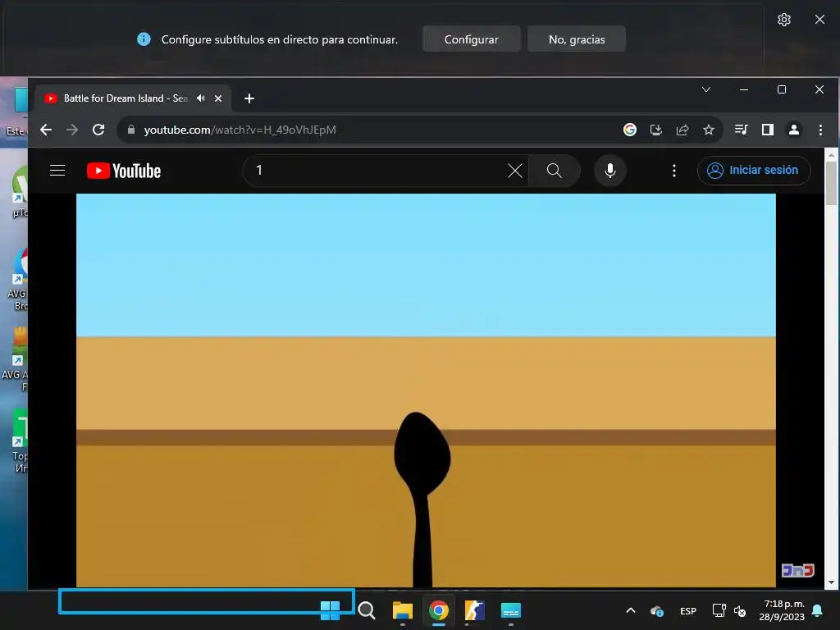The image size is (840, 630).
Task: Open Counter-Strike icon in taskbar
Action: click(475, 610)
